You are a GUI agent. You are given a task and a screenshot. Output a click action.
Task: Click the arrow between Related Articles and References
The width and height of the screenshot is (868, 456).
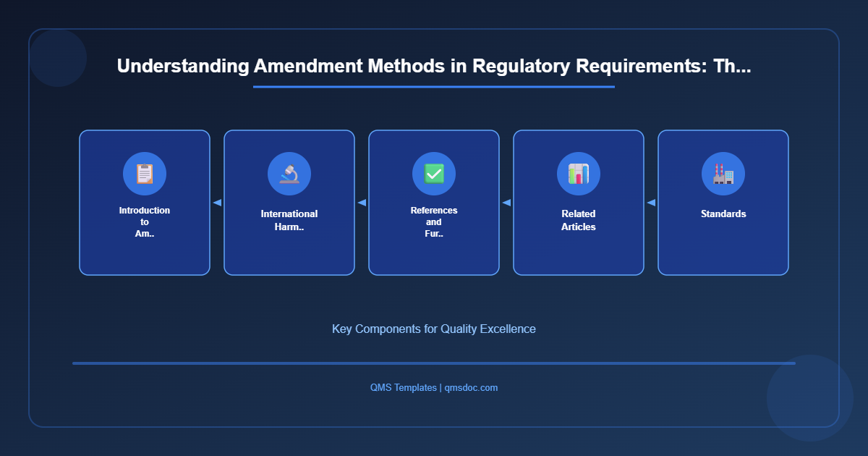coord(506,203)
